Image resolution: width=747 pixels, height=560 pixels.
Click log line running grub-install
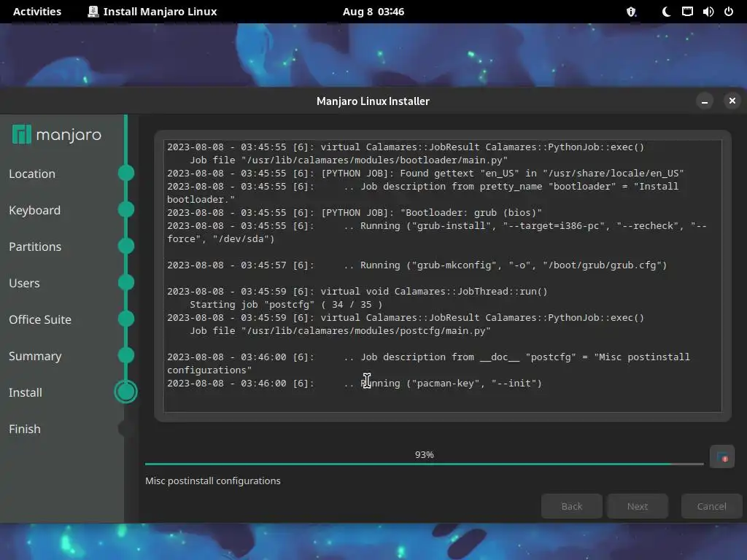[x=437, y=233]
